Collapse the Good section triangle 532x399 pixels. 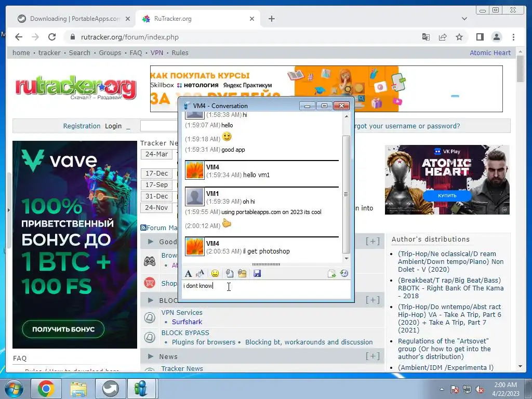[150, 242]
